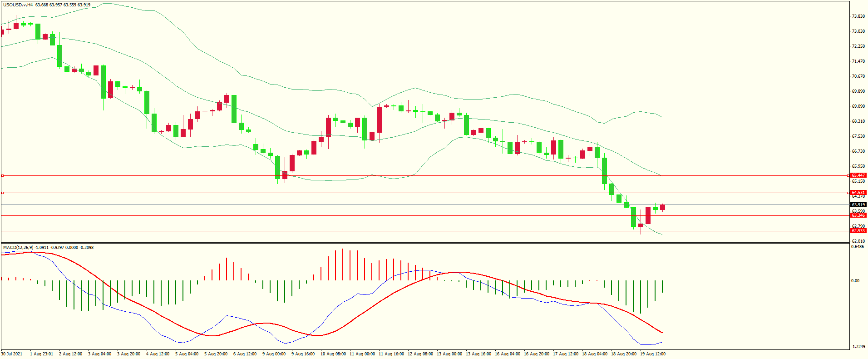Viewport: 868px width, 359px height.
Task: Select the red 64.531 price level tag
Action: point(858,193)
